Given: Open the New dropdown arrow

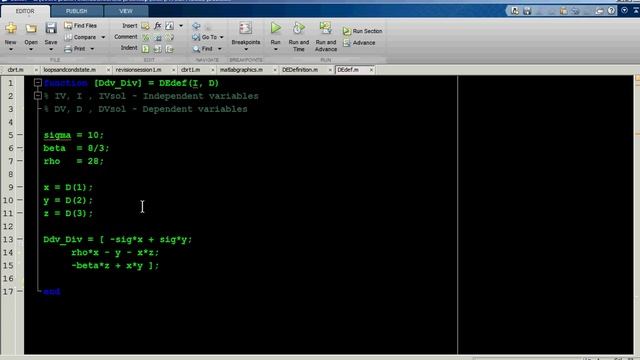Looking at the screenshot, I should 11,50.
